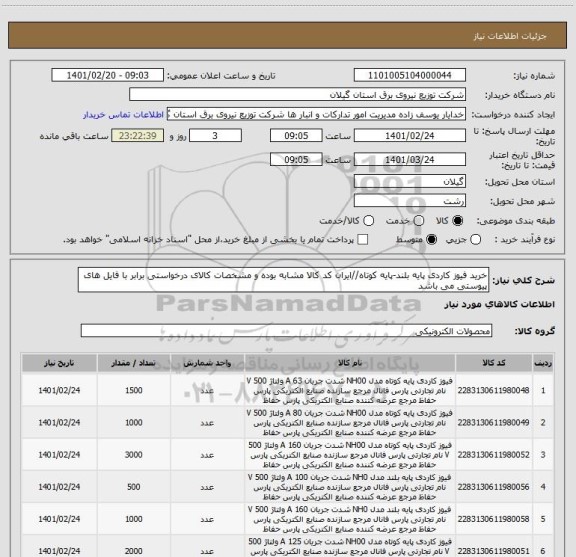
Task: Click the شماره نیاز number field
Action: click(x=410, y=75)
